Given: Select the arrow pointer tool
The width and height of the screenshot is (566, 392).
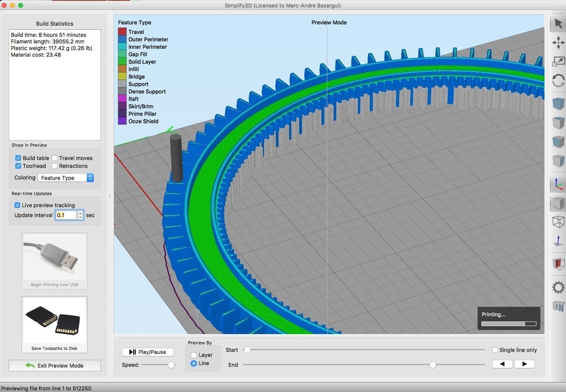Looking at the screenshot, I should coord(558,23).
